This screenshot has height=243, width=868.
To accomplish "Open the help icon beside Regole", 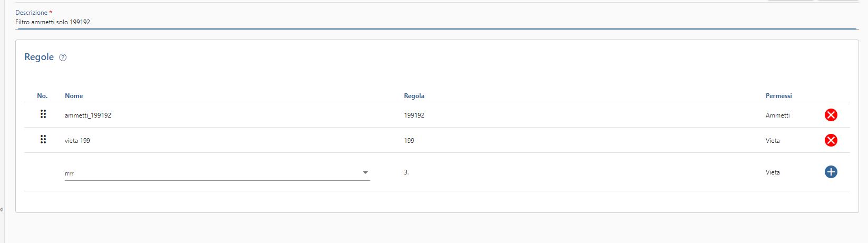I will 63,57.
